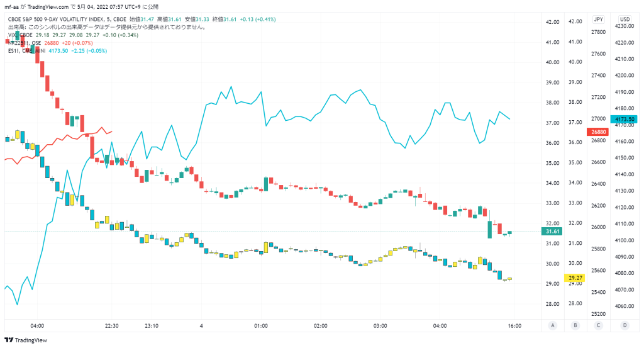Select the scale B circle label
644x348 pixels.
[x=575, y=325]
